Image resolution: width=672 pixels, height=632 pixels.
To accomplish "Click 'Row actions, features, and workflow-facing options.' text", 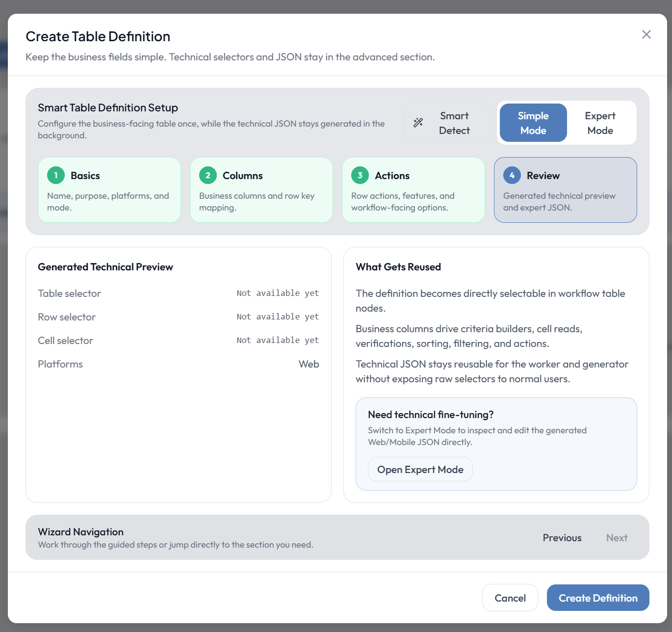I will pos(403,202).
